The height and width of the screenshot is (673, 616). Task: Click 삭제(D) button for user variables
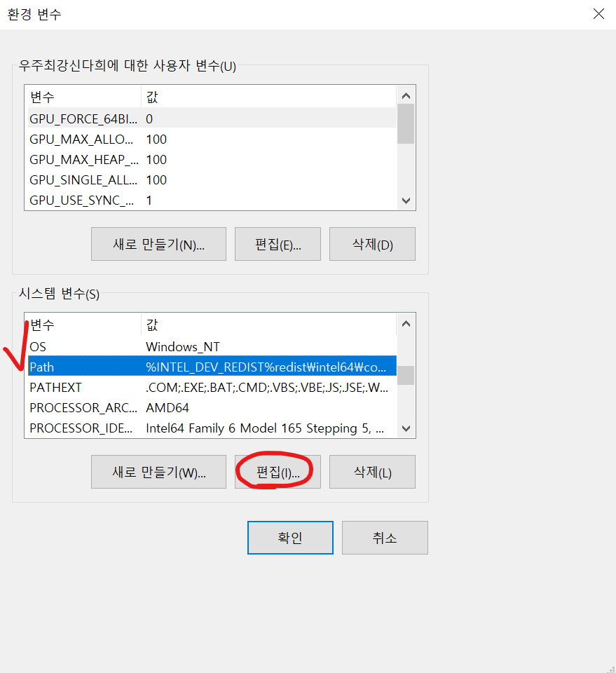(x=372, y=244)
